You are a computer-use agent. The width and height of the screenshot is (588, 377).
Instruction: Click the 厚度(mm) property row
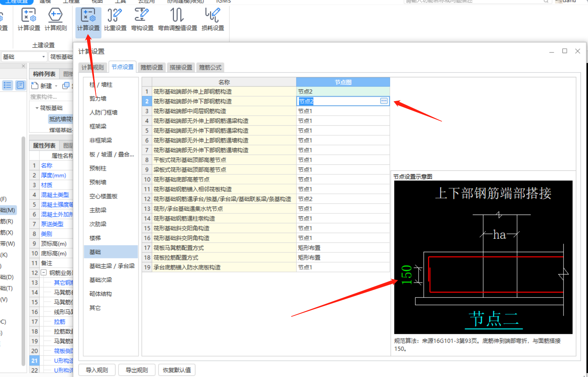[x=52, y=175]
